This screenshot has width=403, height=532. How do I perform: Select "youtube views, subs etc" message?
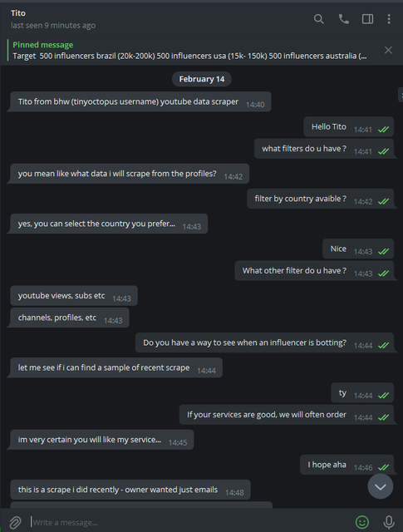[74, 296]
